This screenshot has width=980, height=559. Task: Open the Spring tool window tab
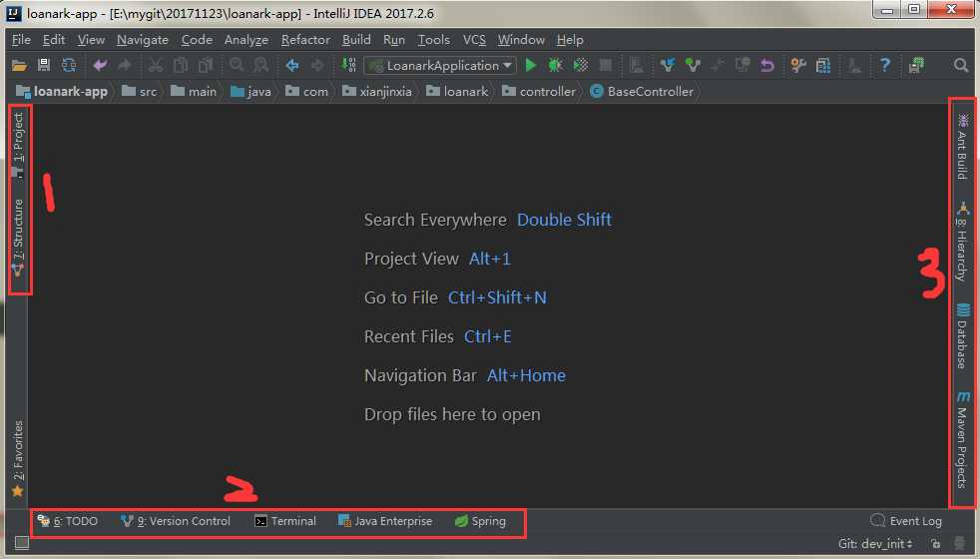tap(480, 521)
